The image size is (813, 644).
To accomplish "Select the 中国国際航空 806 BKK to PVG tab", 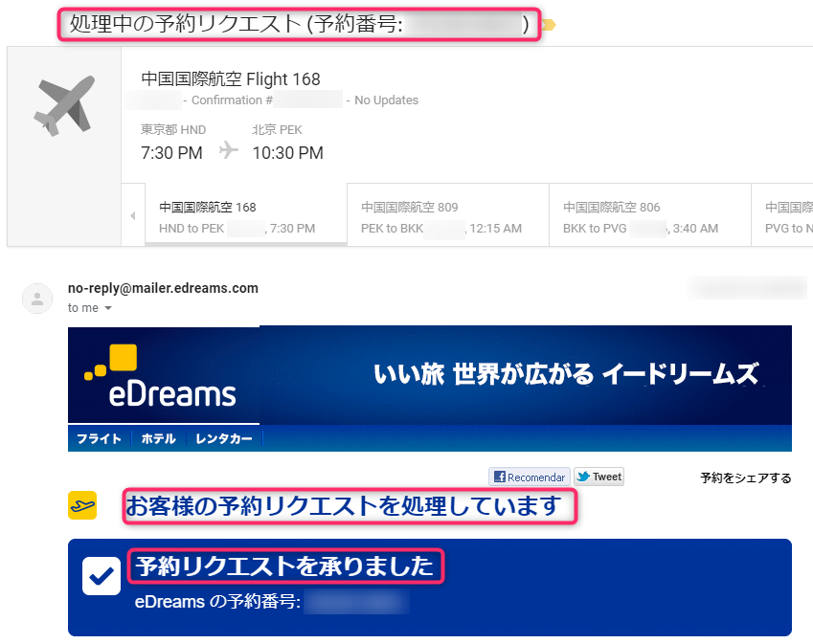I will click(650, 214).
